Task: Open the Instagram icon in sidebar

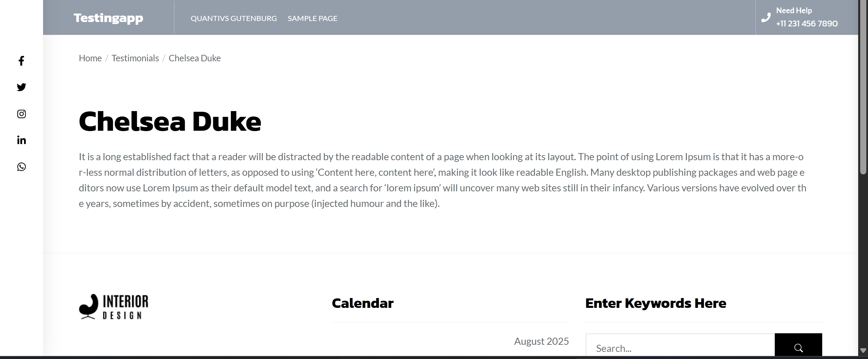Action: click(21, 114)
